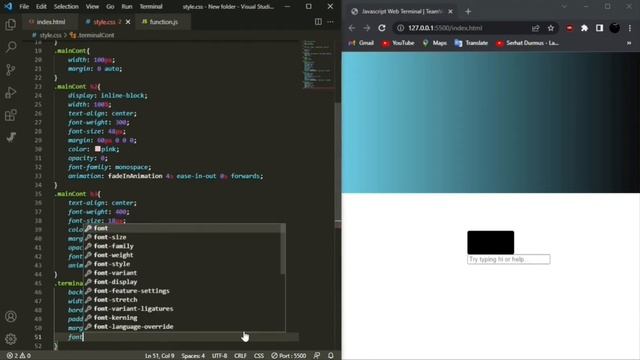Open Gmail bookmark
Screen dimensions: 640x360
[x=361, y=43]
